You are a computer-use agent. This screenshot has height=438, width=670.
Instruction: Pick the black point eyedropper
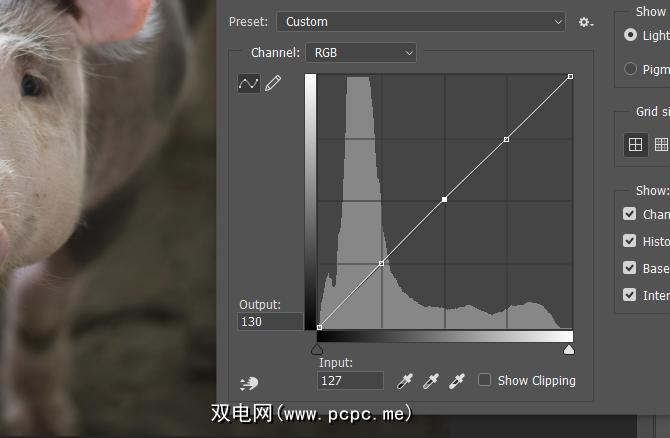point(405,380)
